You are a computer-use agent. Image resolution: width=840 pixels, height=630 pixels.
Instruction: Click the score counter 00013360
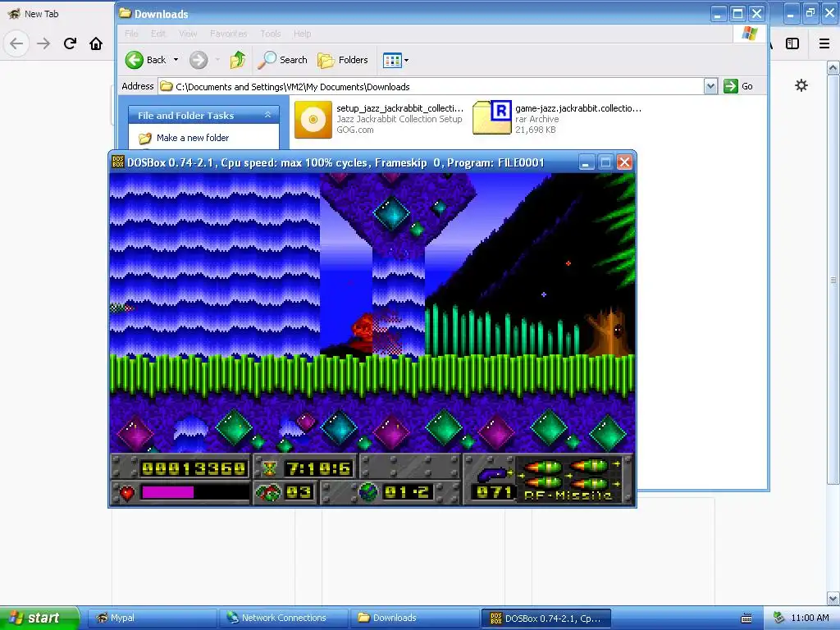click(194, 468)
